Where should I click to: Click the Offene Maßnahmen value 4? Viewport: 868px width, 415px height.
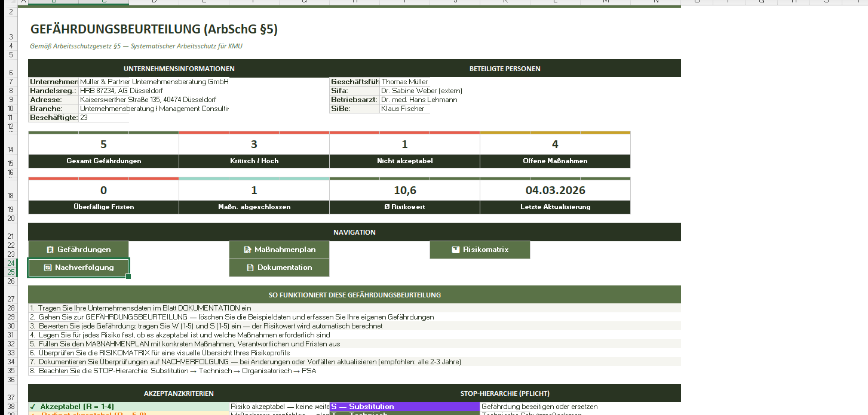pyautogui.click(x=555, y=144)
